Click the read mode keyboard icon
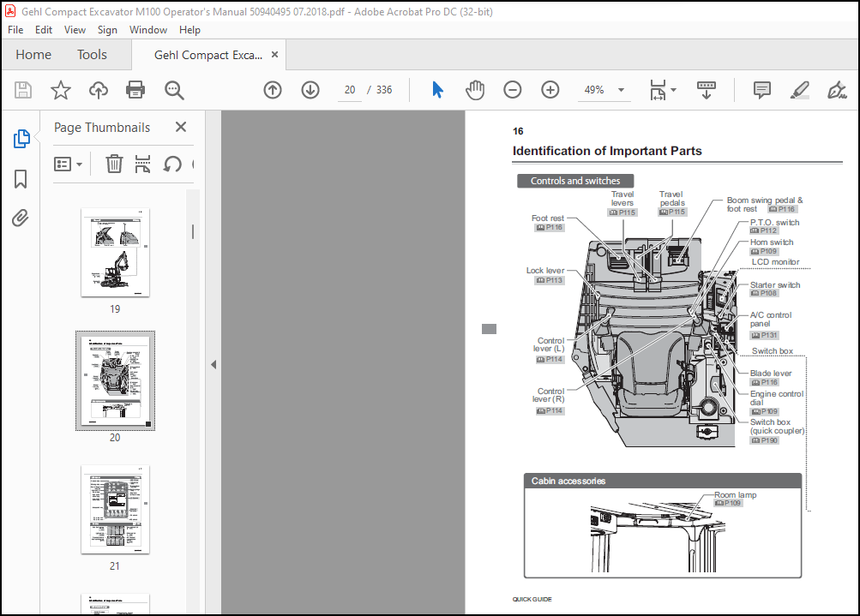 coord(707,90)
